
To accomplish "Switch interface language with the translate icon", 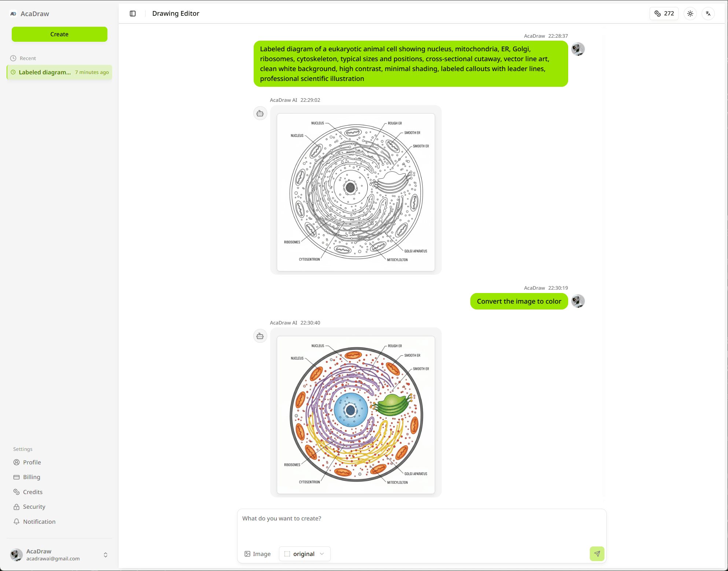I will (x=708, y=13).
